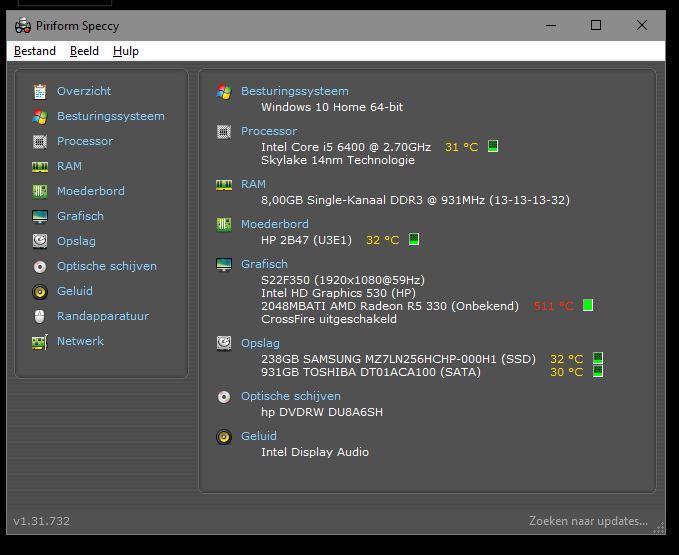Viewport: 679px width, 555px height.
Task: Click the Opslag drive icon in summary panel
Action: click(224, 343)
